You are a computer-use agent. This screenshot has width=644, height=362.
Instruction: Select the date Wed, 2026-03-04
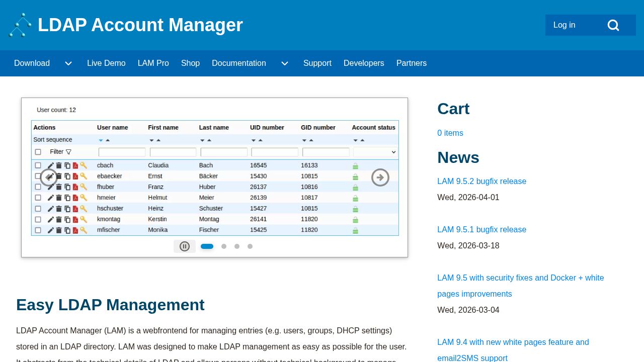pyautogui.click(x=468, y=310)
